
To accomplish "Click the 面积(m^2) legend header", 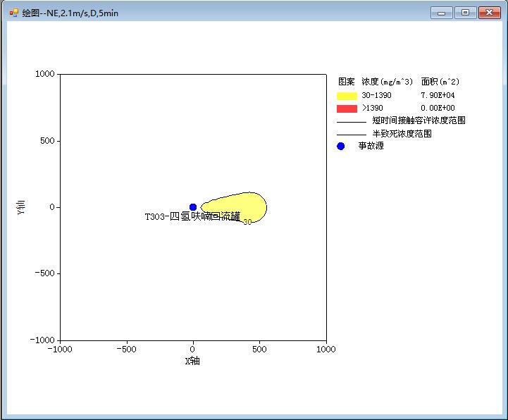I will 440,82.
